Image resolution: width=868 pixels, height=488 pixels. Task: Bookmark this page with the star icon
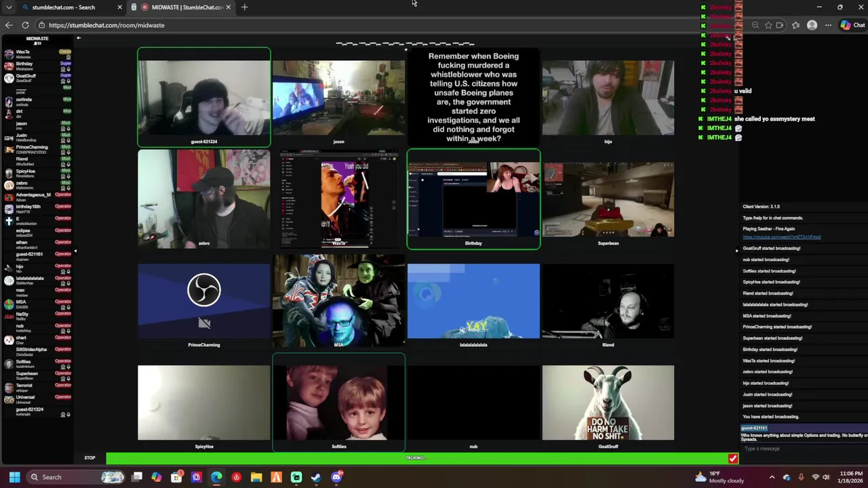[x=768, y=25]
